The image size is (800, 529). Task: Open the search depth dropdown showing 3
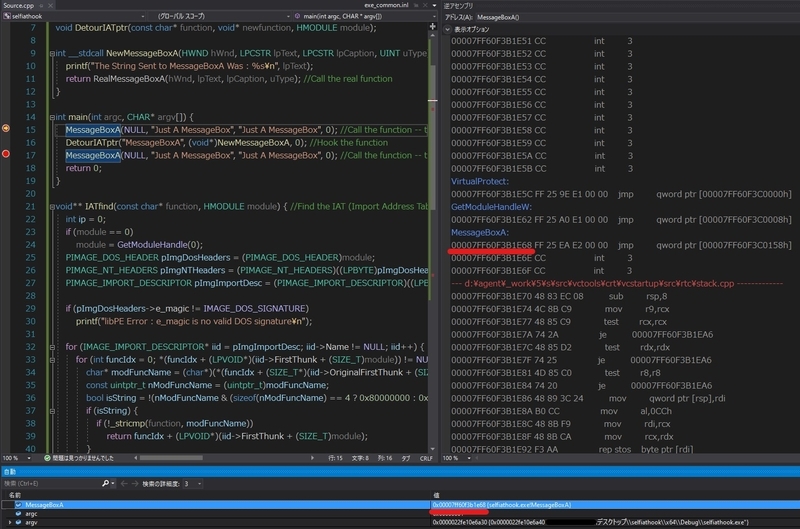[x=192, y=483]
